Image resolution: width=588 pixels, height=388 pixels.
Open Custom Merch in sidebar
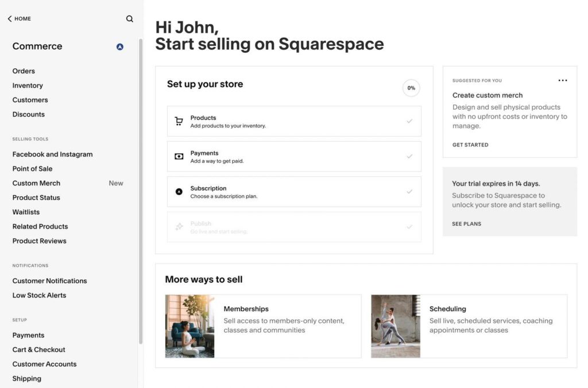[x=36, y=183]
